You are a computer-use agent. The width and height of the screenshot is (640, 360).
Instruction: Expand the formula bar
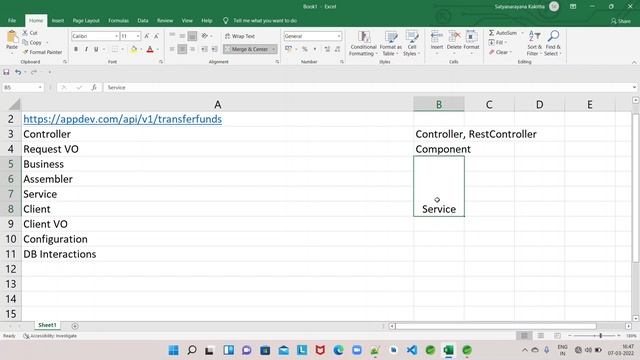pos(634,87)
